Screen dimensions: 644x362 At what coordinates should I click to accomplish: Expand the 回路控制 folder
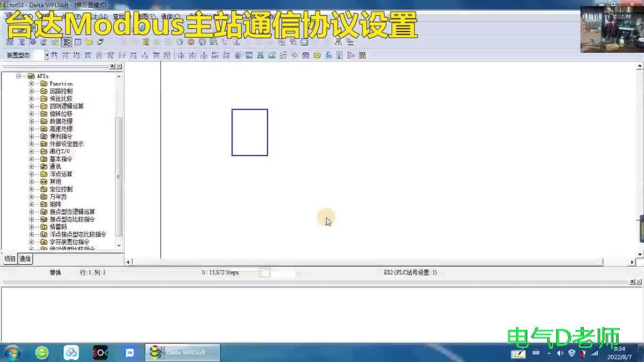point(31,91)
